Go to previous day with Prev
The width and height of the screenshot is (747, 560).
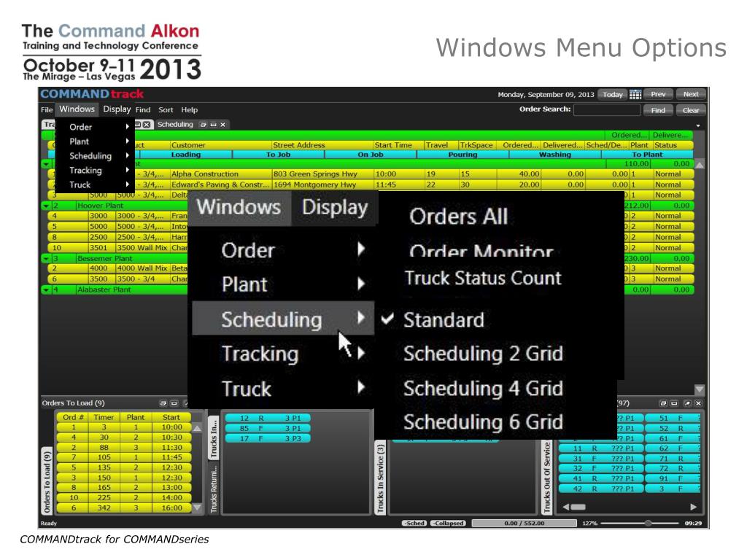(x=658, y=94)
